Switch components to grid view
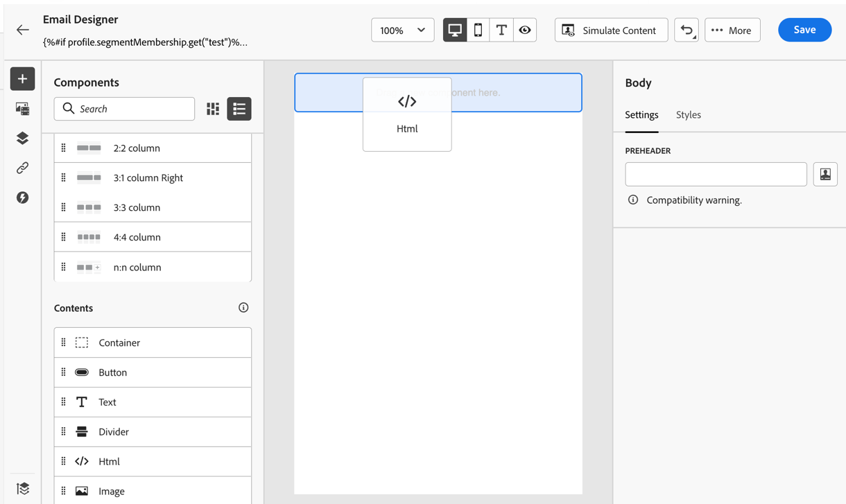Screen dimensions: 846x504 (x=213, y=109)
